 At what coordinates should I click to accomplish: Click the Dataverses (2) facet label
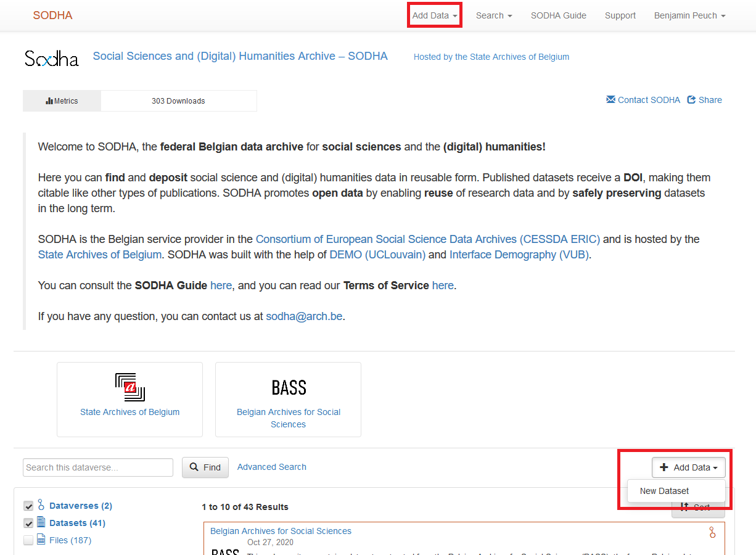click(81, 506)
